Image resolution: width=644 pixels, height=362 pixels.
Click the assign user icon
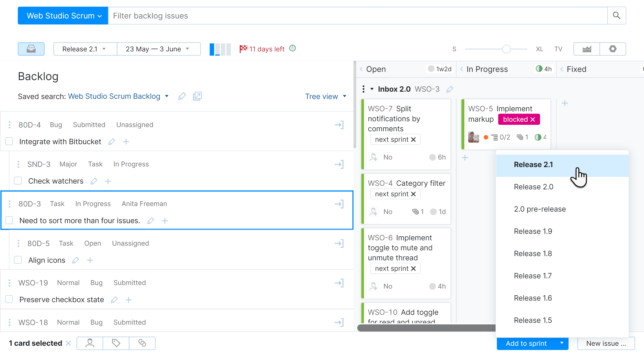click(90, 343)
